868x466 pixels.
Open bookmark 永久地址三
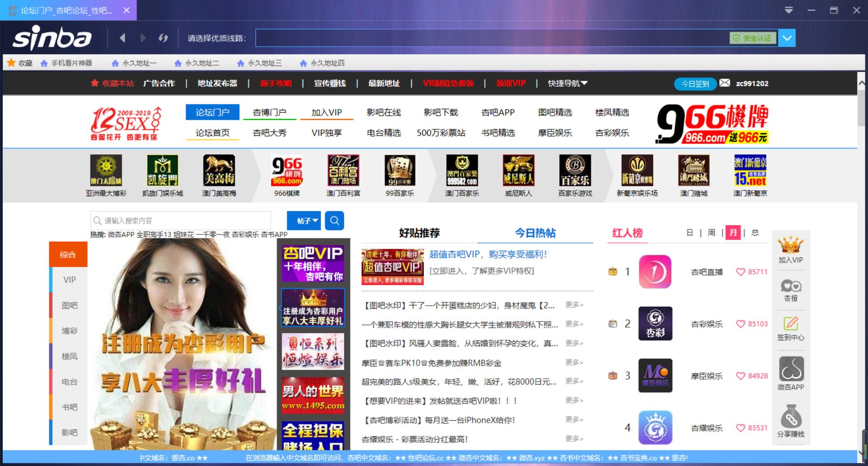(x=259, y=63)
